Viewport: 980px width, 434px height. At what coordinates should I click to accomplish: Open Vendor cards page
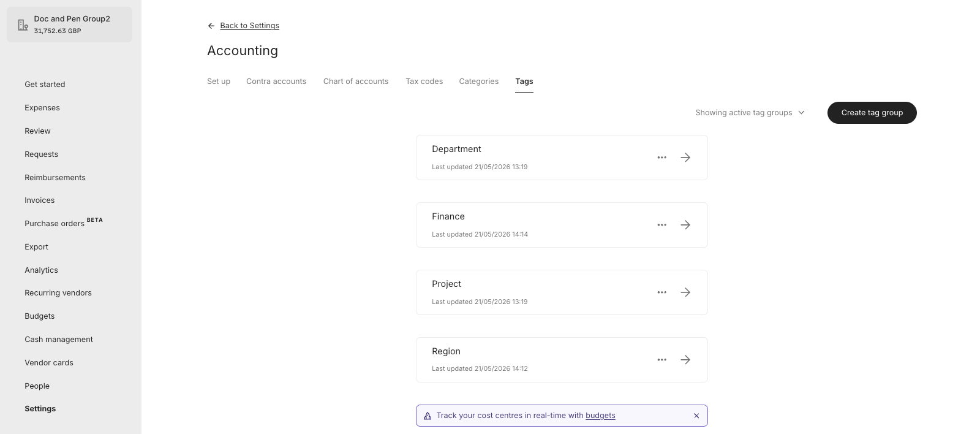click(x=49, y=363)
